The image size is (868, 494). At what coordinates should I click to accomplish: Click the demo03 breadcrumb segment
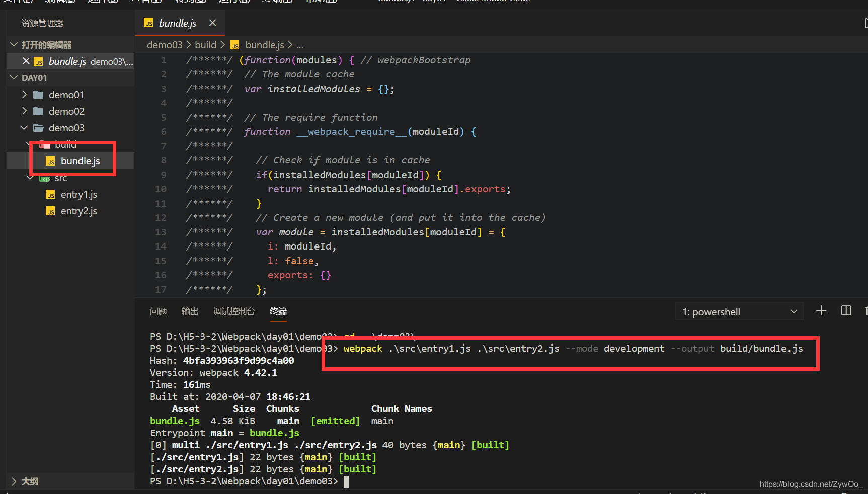click(x=165, y=45)
